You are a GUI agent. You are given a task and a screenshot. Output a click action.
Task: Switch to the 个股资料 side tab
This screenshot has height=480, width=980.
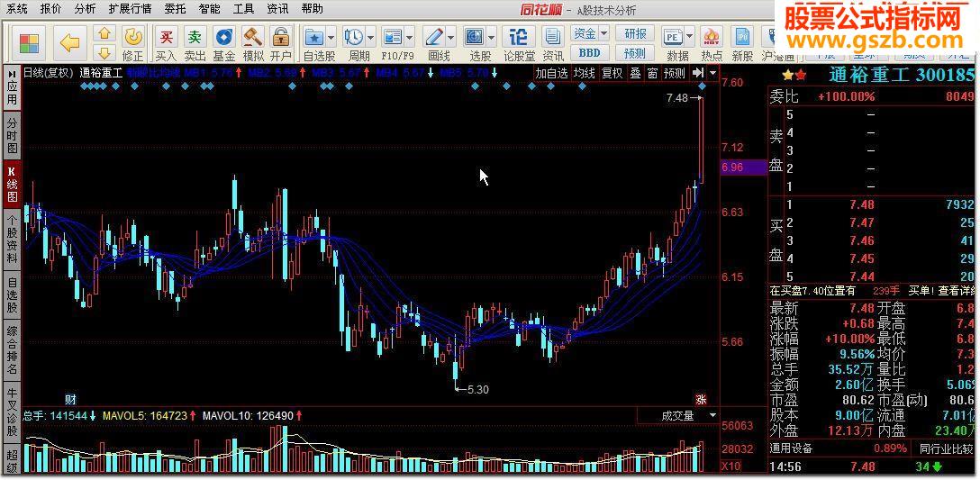[12, 240]
